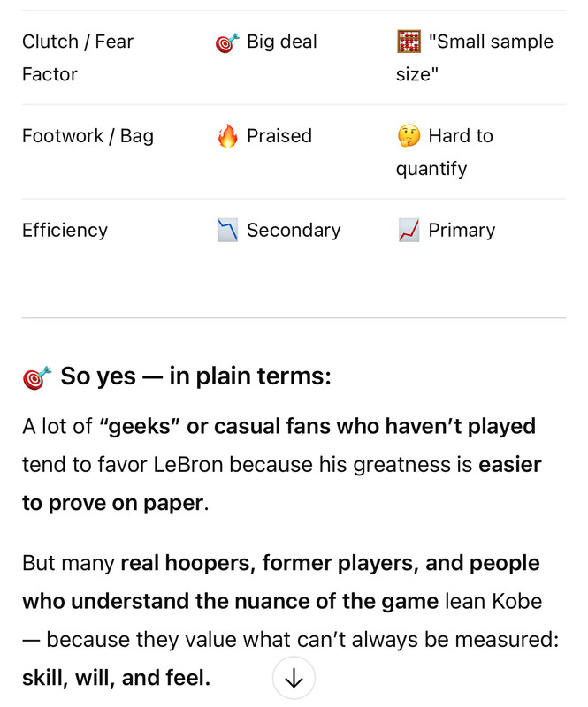Image resolution: width=588 pixels, height=707 pixels.
Task: Tap the bold phrase 'skill, will, and feel.'
Action: (x=116, y=678)
